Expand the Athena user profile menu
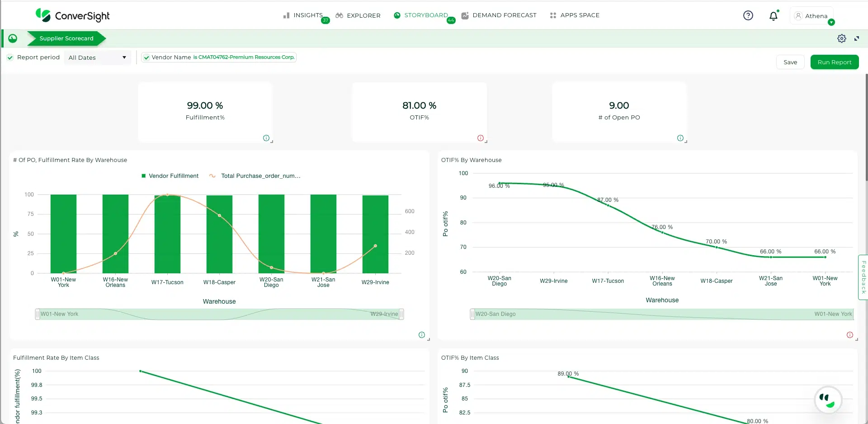868x424 pixels. [831, 22]
